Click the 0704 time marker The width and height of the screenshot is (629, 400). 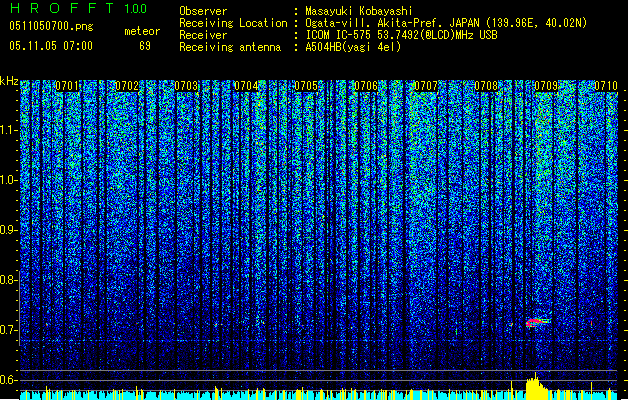[x=246, y=86]
